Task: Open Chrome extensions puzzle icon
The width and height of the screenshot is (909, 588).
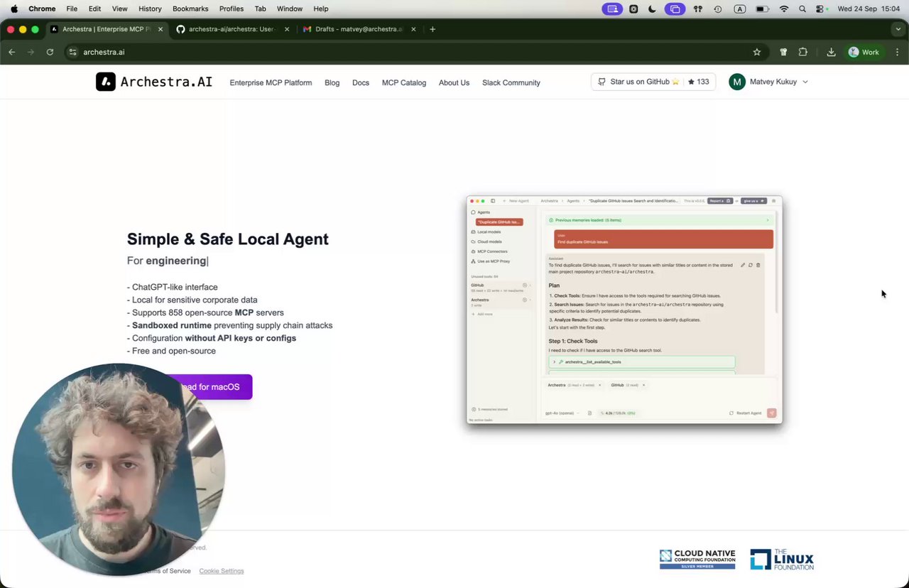Action: pyautogui.click(x=803, y=52)
